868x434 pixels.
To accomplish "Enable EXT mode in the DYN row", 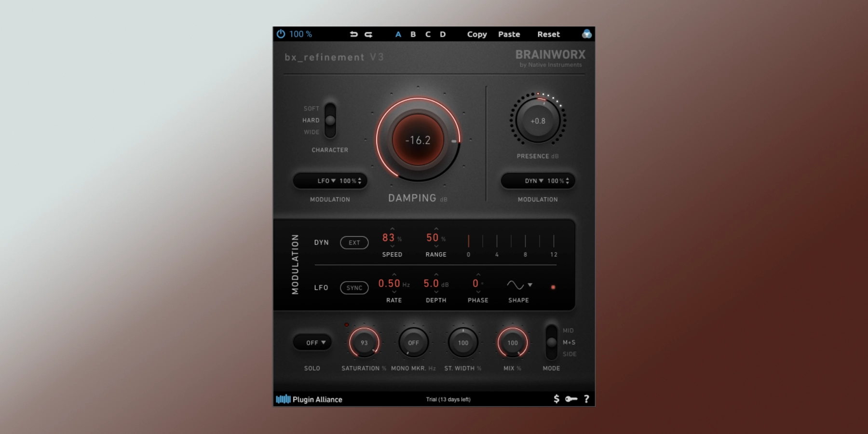I will click(354, 243).
